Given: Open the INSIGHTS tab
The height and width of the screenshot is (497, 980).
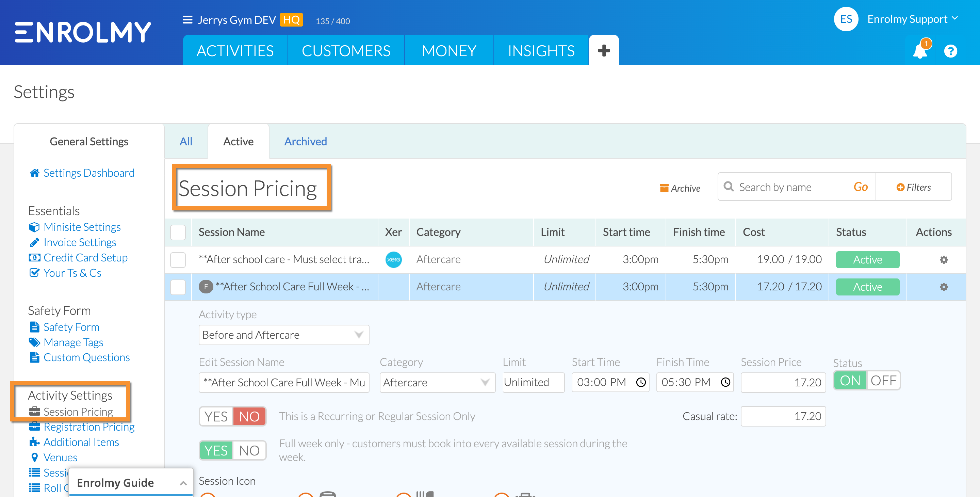Looking at the screenshot, I should coord(541,50).
